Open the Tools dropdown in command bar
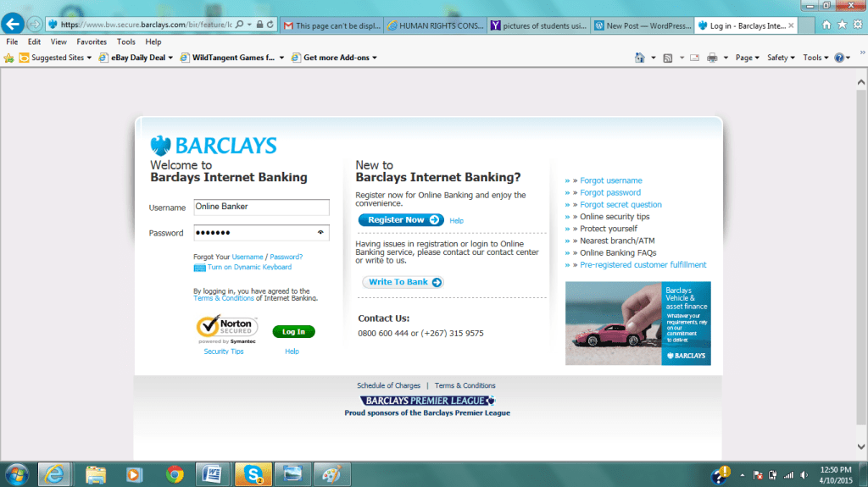The height and width of the screenshot is (487, 868). (815, 58)
